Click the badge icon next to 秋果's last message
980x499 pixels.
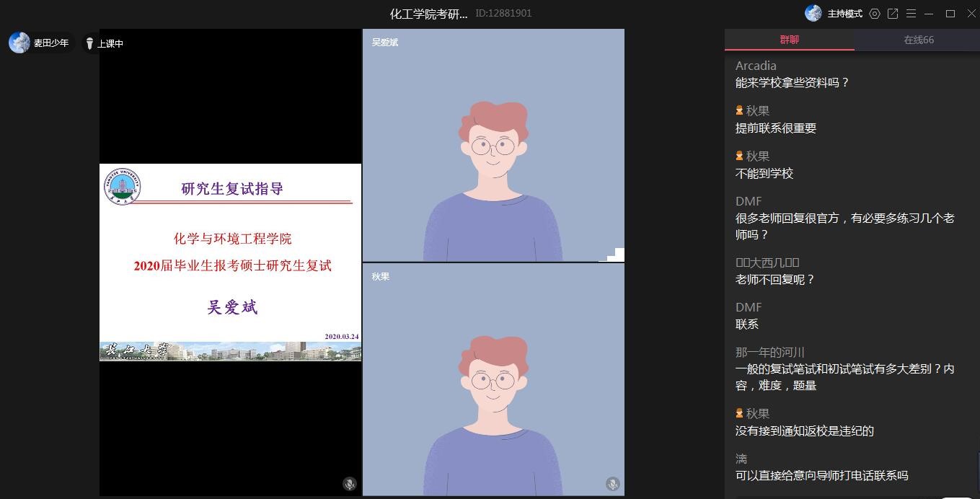(x=741, y=413)
